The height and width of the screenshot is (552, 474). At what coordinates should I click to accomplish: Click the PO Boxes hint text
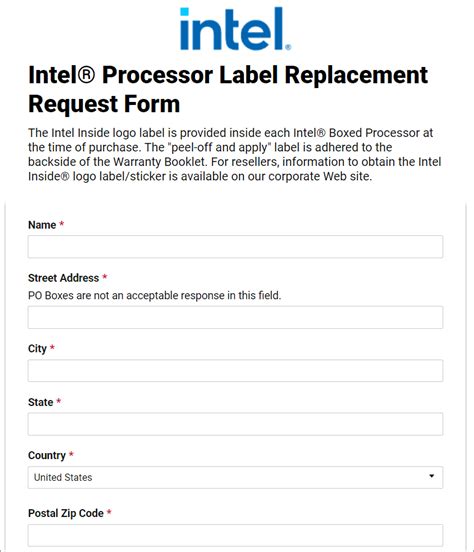[155, 295]
